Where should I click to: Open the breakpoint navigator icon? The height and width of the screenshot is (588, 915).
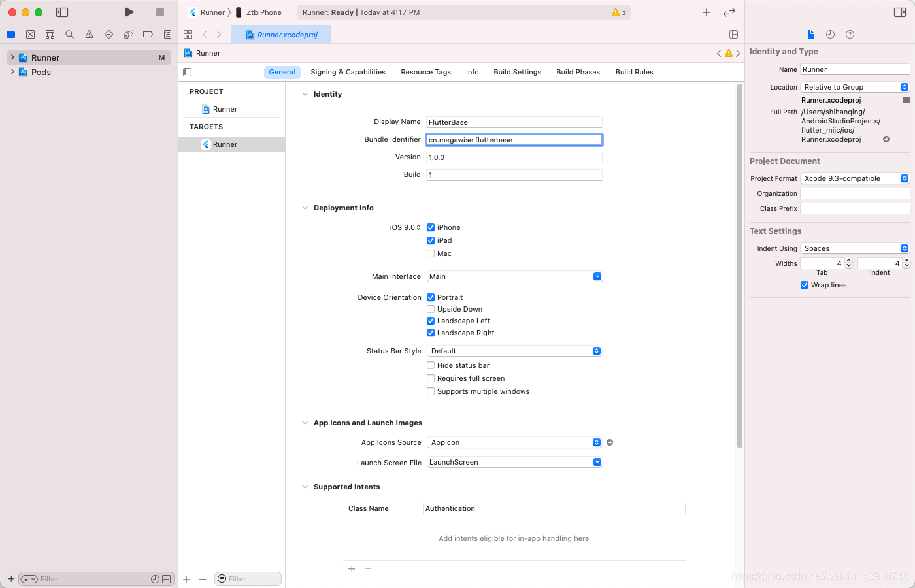click(x=148, y=35)
